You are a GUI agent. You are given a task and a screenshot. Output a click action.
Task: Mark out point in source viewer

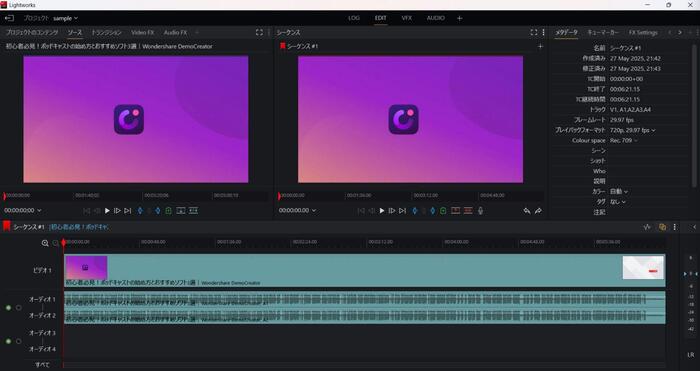tap(158, 211)
